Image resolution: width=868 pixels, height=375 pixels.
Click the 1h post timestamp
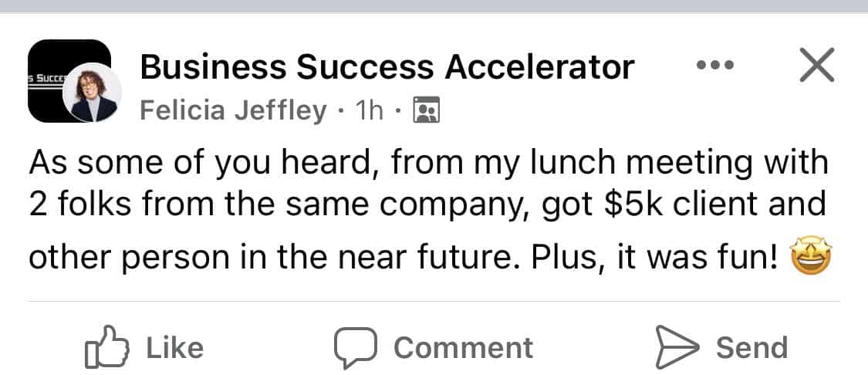368,112
